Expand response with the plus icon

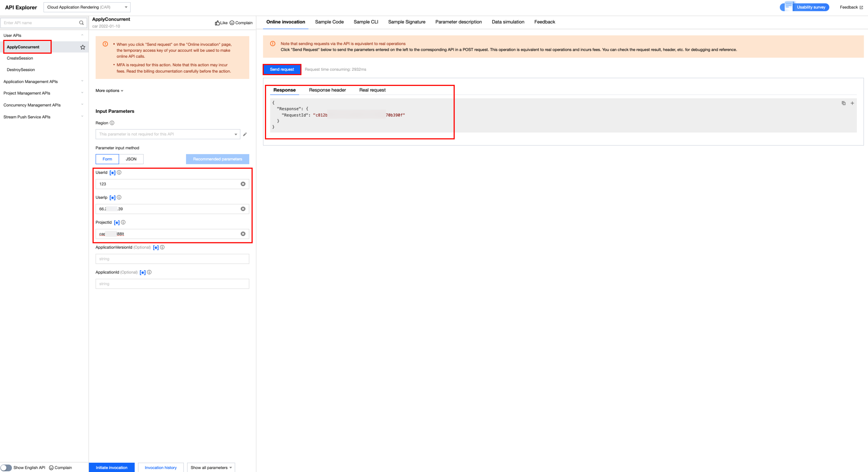[852, 103]
